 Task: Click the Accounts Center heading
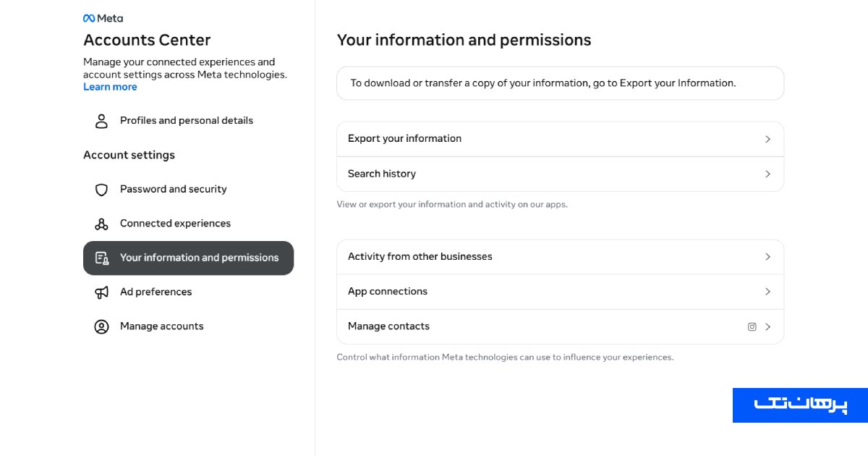point(147,40)
